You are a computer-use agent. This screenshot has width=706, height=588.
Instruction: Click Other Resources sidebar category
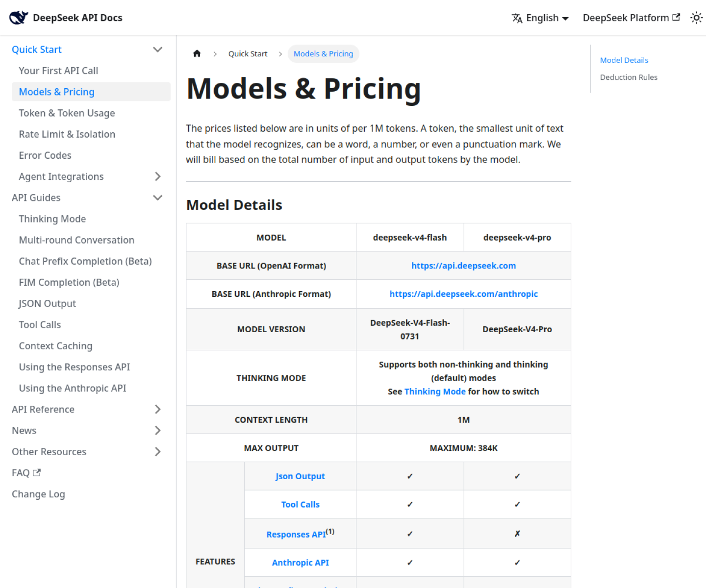(x=49, y=451)
